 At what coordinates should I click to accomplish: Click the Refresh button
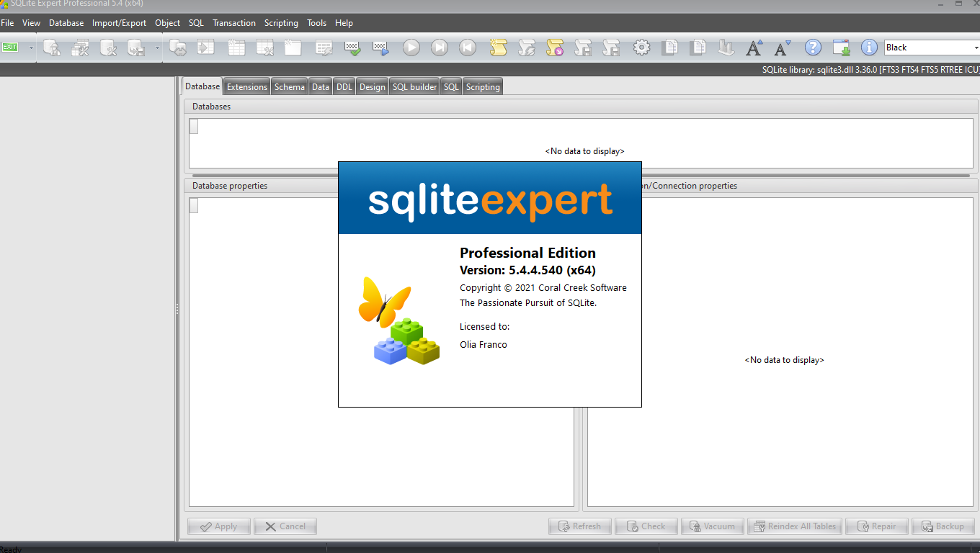coord(580,526)
